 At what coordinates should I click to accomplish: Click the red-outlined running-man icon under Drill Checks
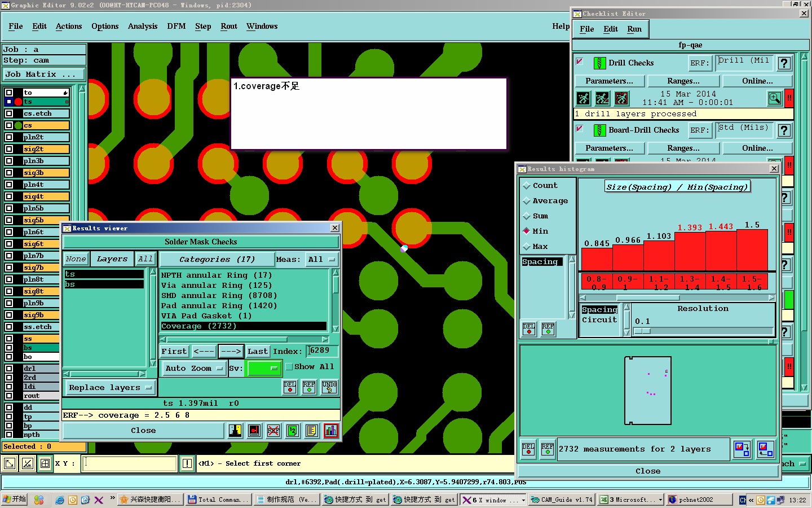(x=621, y=98)
